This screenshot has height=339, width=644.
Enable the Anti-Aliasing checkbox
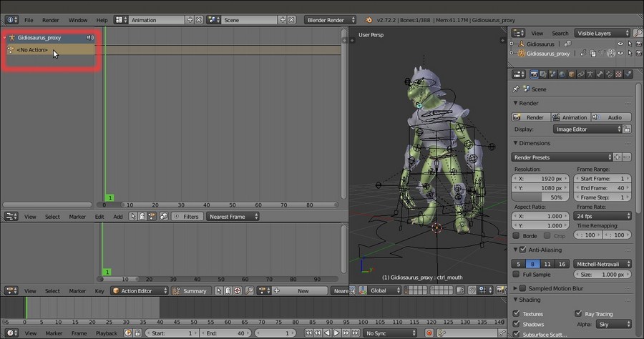[523, 250]
